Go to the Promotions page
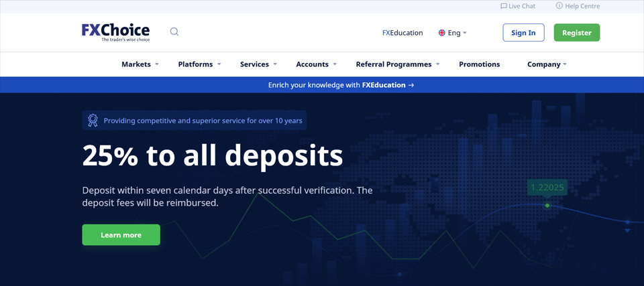This screenshot has width=644, height=286. (x=479, y=64)
